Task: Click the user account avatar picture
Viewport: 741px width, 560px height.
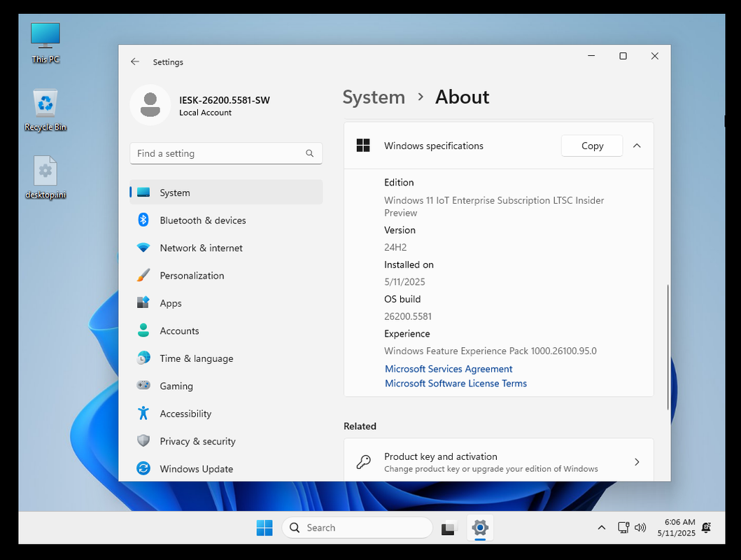Action: coord(150,105)
